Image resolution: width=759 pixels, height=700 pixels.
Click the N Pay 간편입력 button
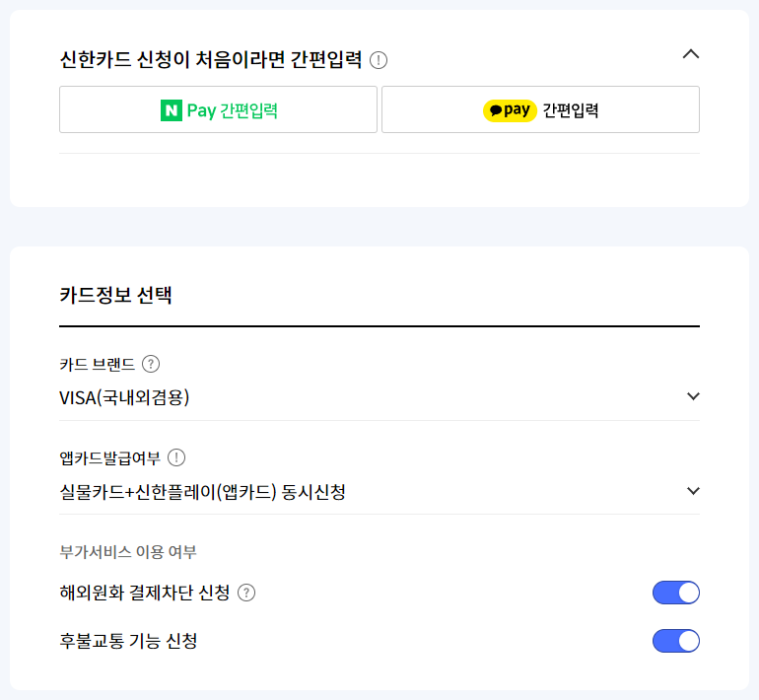218,109
